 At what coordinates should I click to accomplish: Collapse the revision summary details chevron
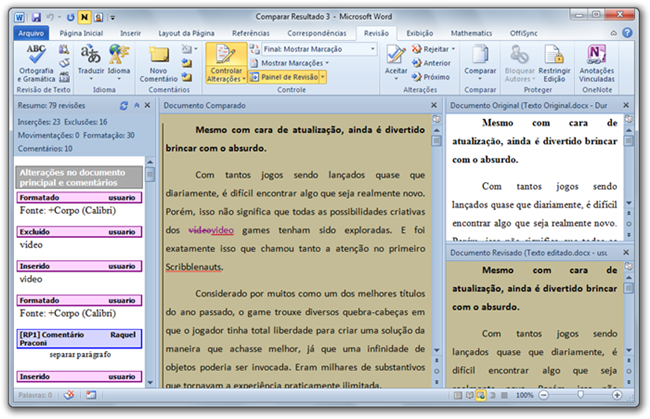[136, 106]
